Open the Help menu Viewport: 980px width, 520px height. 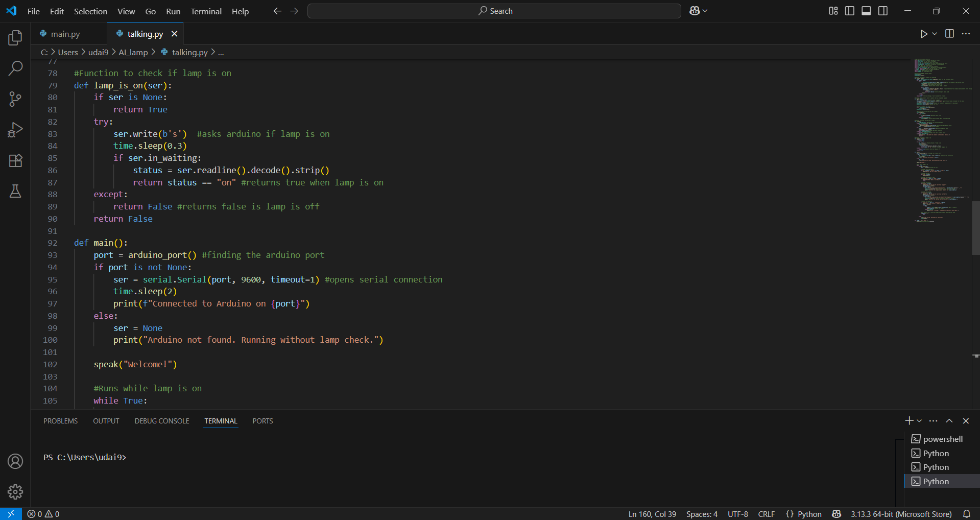click(x=240, y=11)
